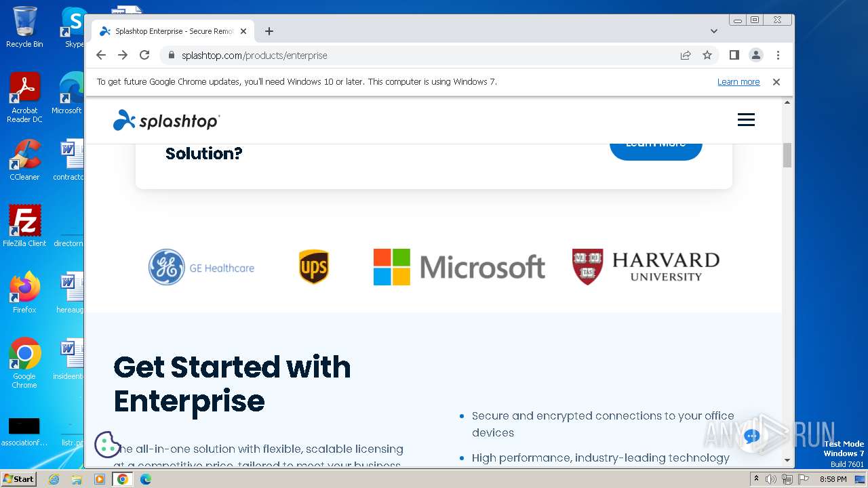The width and height of the screenshot is (868, 488).
Task: Click the taskbar clock 8:58 PM
Action: (833, 479)
